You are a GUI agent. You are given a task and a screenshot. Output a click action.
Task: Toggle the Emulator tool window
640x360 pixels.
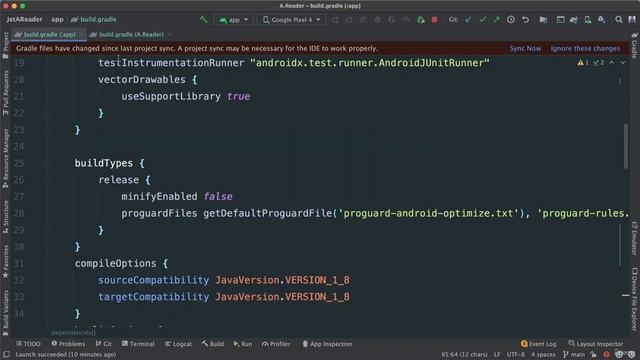(x=635, y=238)
